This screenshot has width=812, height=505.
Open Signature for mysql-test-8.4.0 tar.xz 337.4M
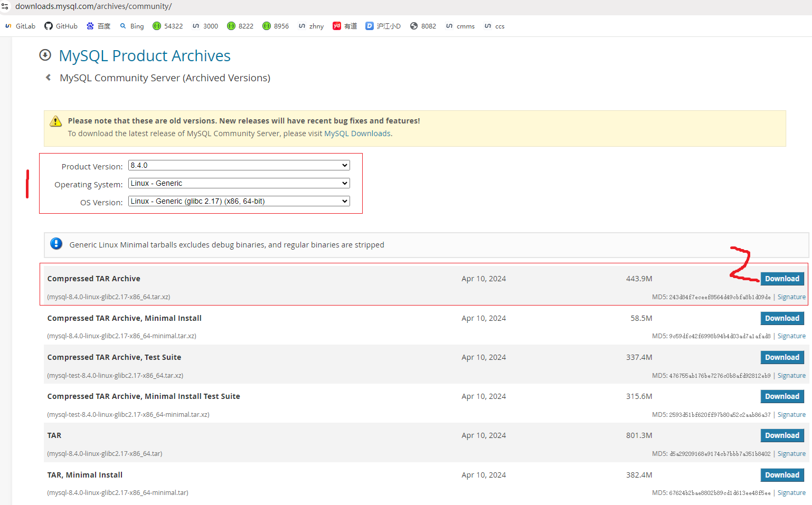[x=791, y=376]
